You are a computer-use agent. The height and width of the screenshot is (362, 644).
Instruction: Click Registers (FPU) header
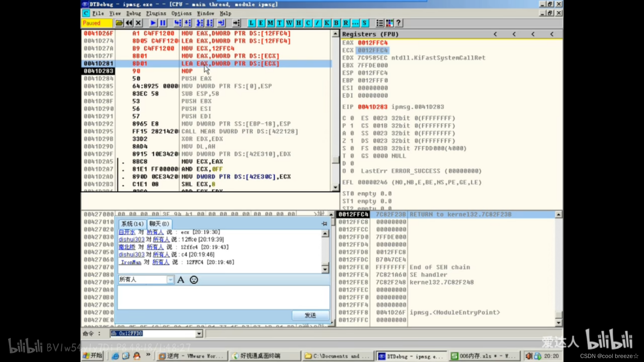click(370, 34)
